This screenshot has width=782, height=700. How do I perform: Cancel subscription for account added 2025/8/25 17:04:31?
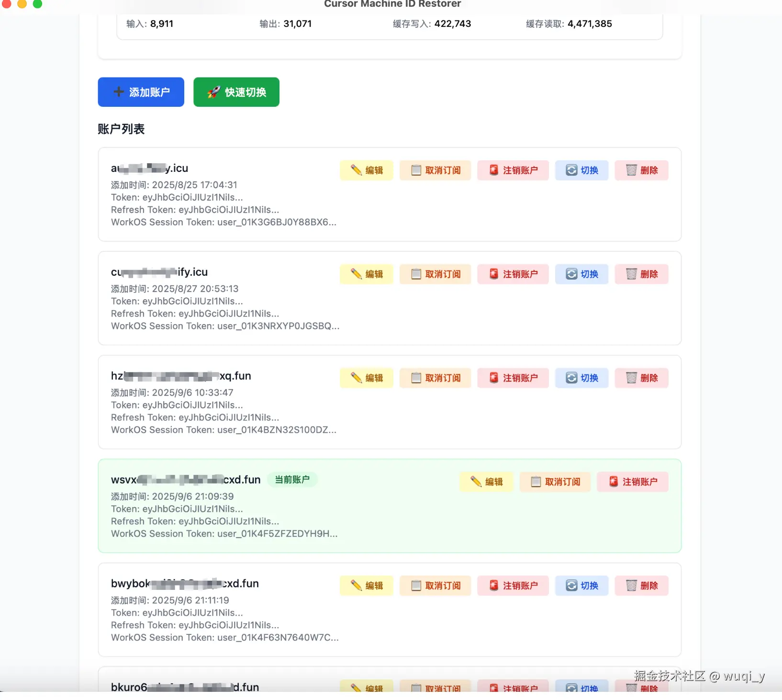click(436, 170)
